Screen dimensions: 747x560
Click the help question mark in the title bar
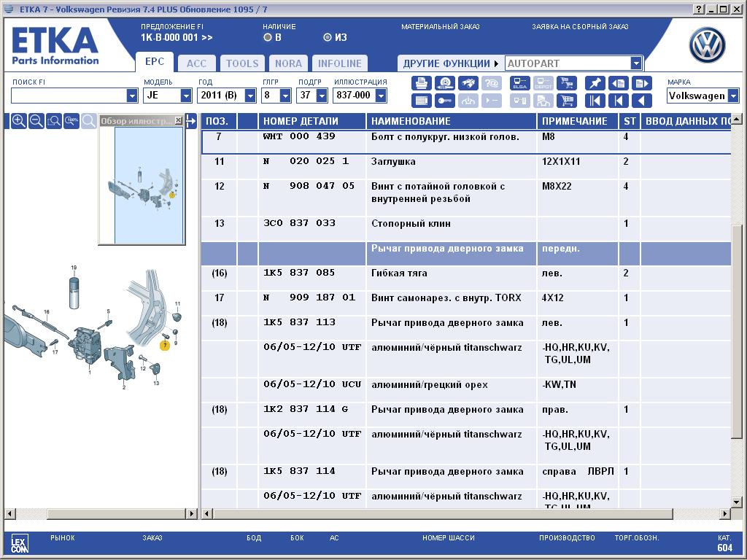coord(699,9)
